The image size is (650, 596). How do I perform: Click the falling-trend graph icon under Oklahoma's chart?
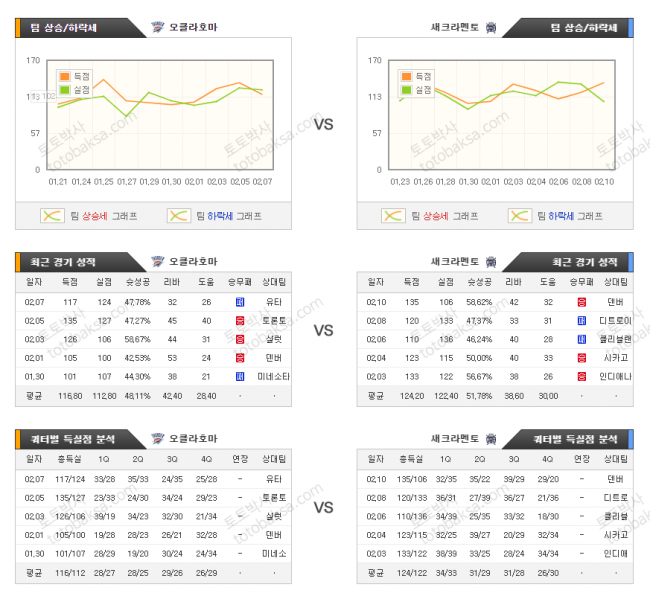[179, 215]
